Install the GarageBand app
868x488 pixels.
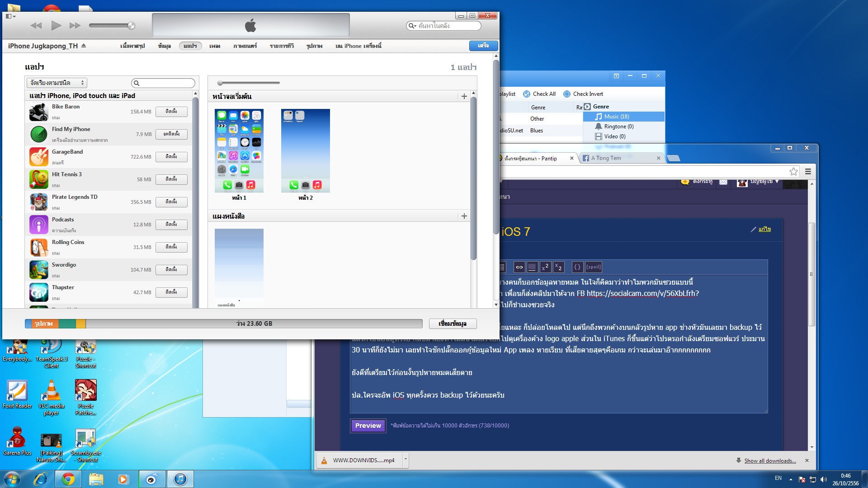click(171, 157)
